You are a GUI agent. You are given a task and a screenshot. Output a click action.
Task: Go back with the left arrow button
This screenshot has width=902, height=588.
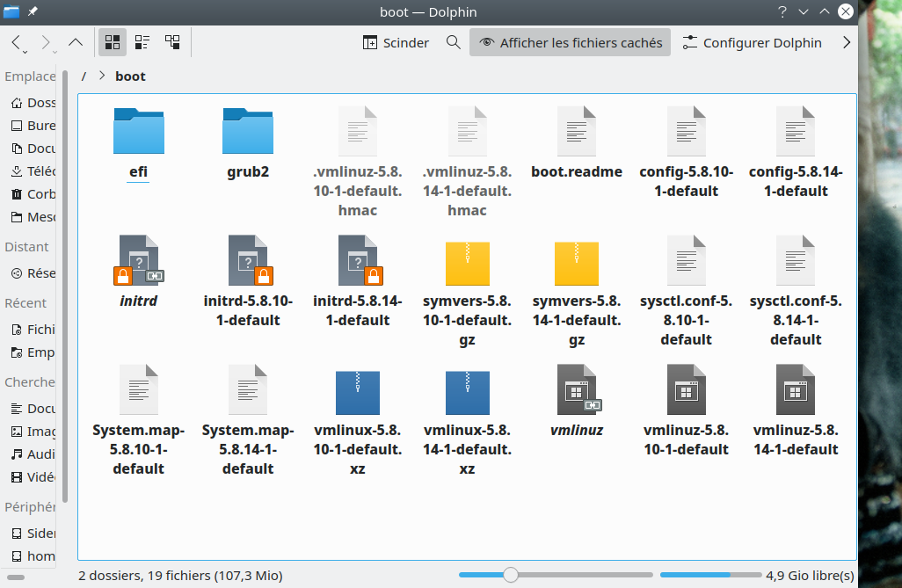tap(16, 42)
